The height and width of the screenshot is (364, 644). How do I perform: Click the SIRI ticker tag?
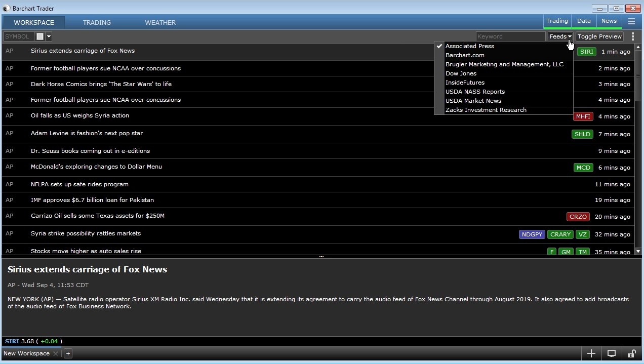[x=586, y=52]
